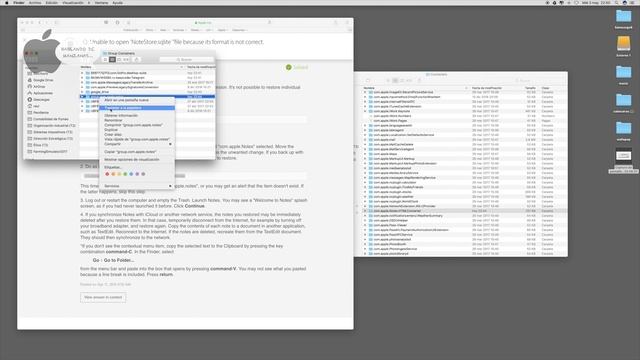Apply the red tag color dot

pyautogui.click(x=107, y=174)
